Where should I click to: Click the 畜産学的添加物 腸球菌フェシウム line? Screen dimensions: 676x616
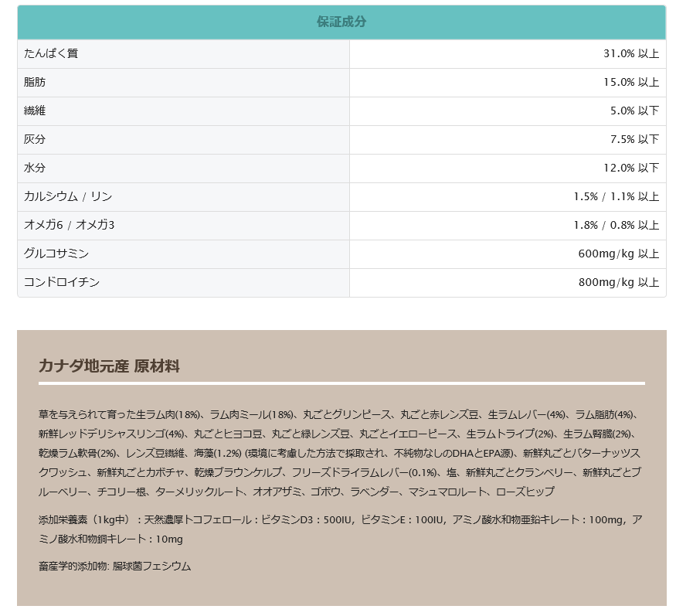coord(114,566)
